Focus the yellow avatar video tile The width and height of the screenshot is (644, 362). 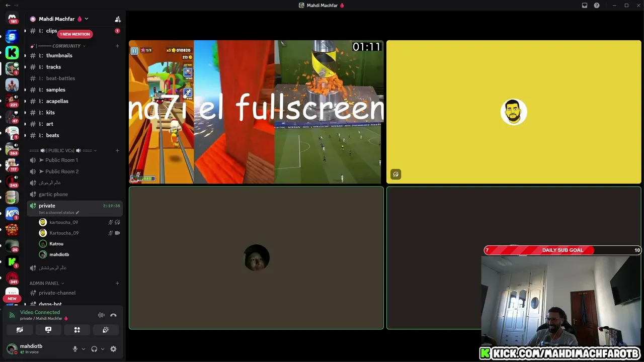coord(514,112)
